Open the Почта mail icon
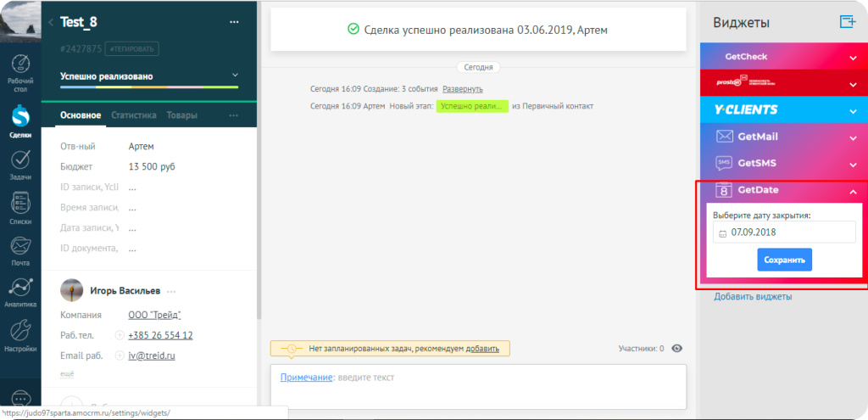 20,249
